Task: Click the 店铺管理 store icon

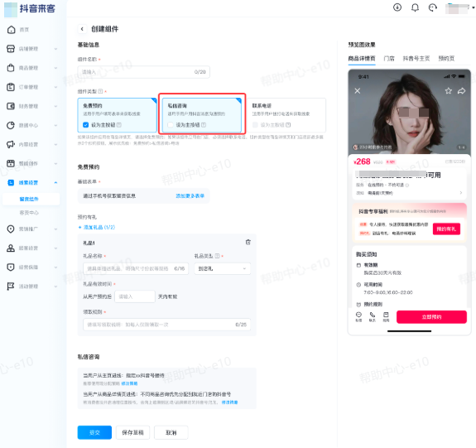Action: point(11,49)
